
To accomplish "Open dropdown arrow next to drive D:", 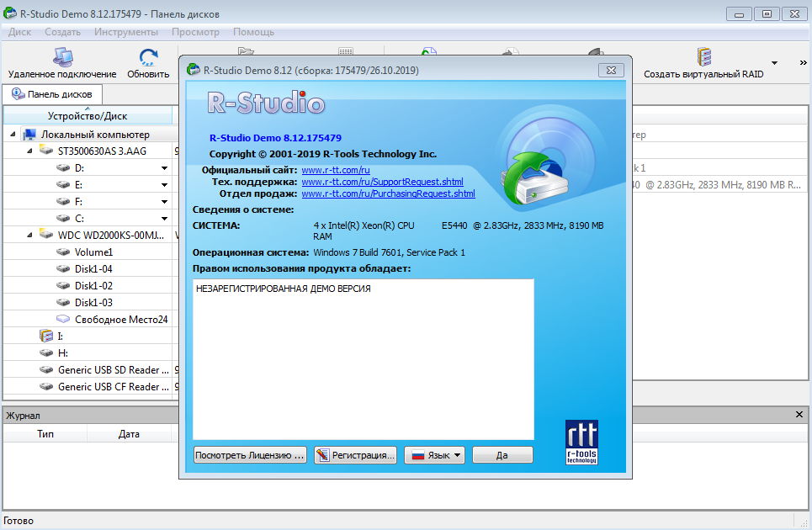I will click(x=165, y=168).
